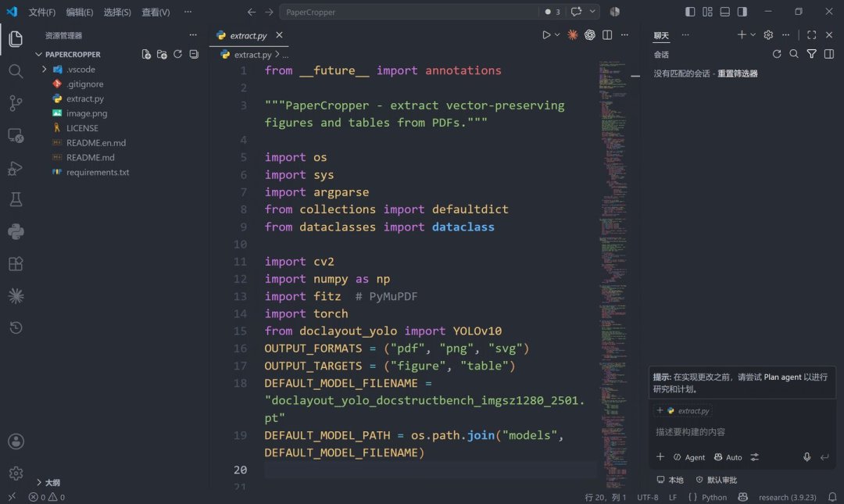Collapse the PAPERCROPPER root folder

(x=38, y=55)
